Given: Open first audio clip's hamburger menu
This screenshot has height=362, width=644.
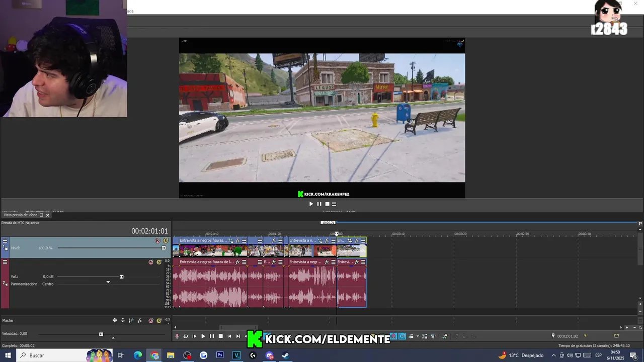Looking at the screenshot, I should click(244, 262).
